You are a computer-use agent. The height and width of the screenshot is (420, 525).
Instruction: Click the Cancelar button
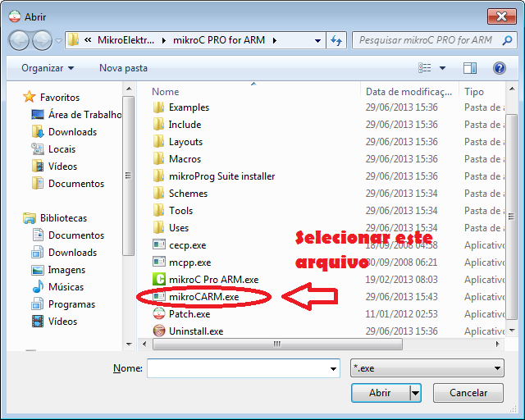point(468,393)
